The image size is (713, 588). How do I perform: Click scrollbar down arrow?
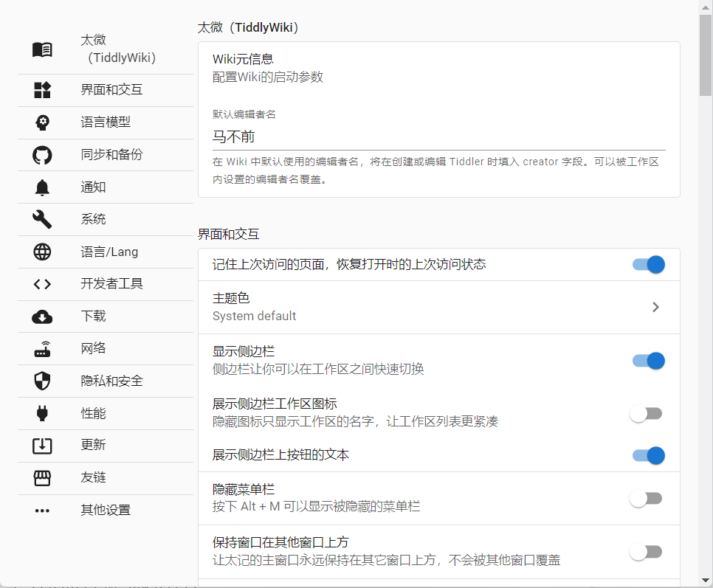[x=706, y=581]
